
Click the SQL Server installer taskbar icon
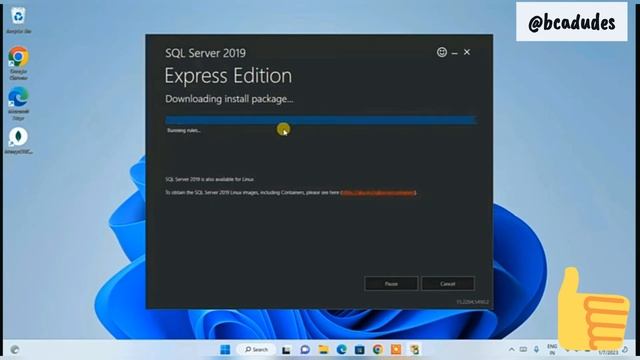415,349
